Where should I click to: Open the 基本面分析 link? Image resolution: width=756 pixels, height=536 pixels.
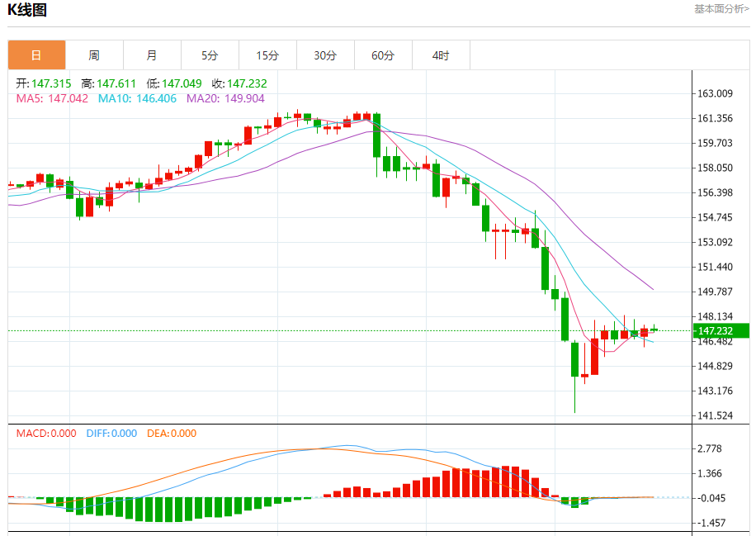[x=721, y=9]
